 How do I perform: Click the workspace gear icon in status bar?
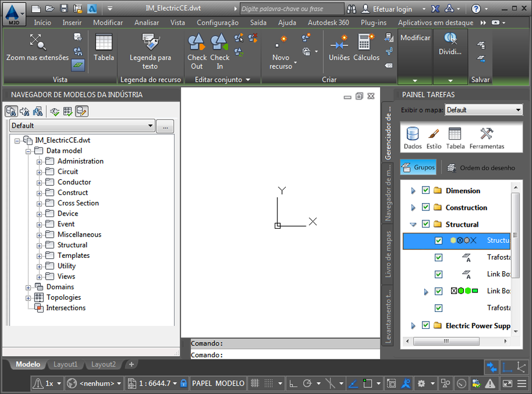421,383
